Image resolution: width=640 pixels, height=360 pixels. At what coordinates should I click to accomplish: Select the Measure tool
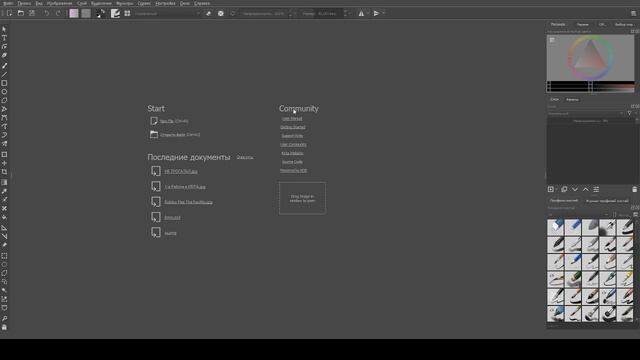click(x=4, y=236)
